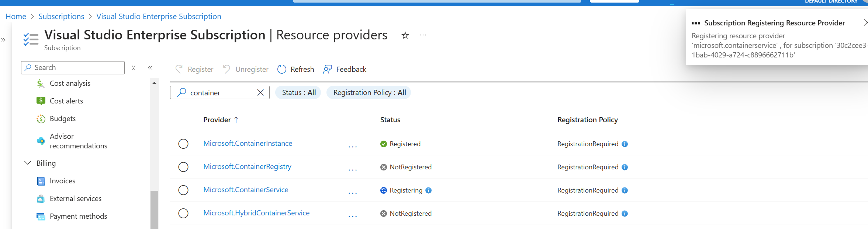Click the Budgets circular icon
Image resolution: width=868 pixels, height=229 pixels.
41,119
